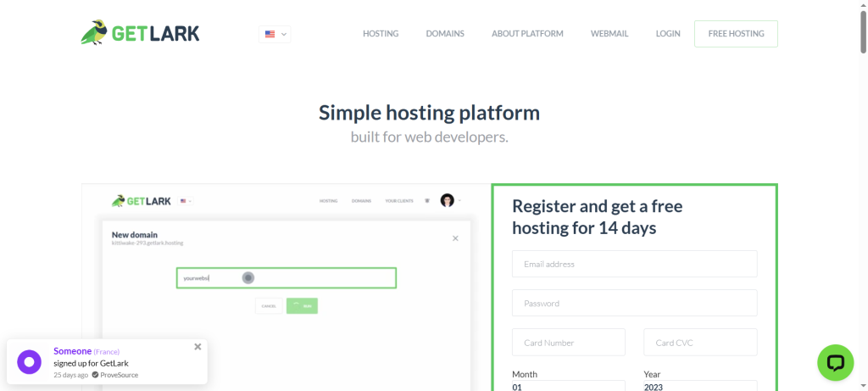This screenshot has width=868, height=391.
Task: Focus the Email address field
Action: pyautogui.click(x=634, y=264)
